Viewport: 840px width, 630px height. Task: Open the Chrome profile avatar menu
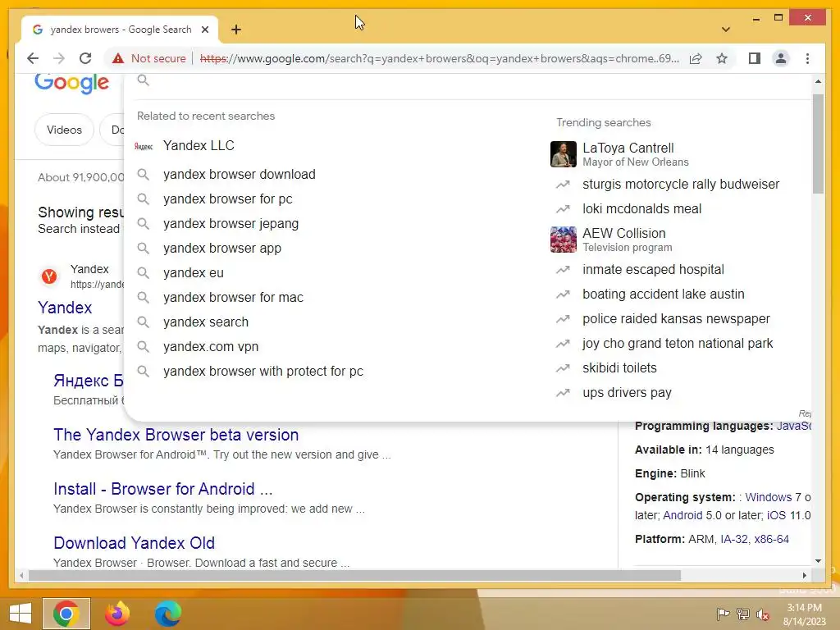(781, 58)
